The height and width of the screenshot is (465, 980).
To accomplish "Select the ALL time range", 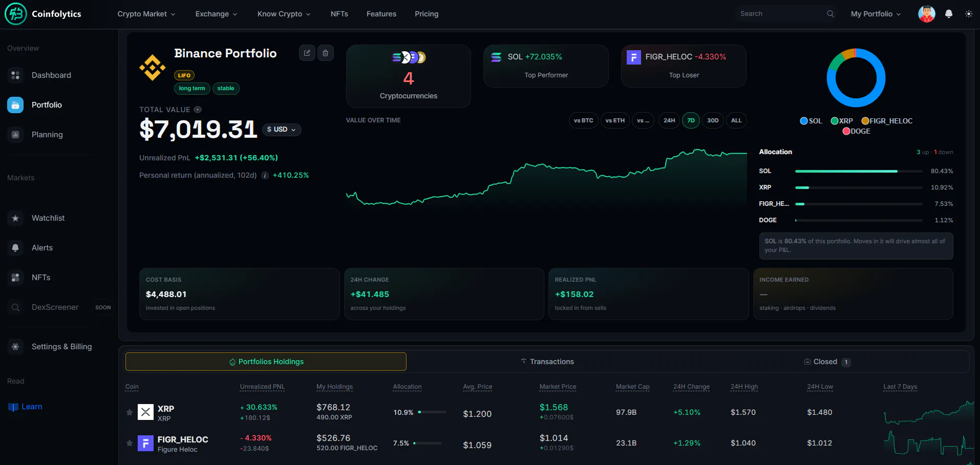I will coord(736,120).
